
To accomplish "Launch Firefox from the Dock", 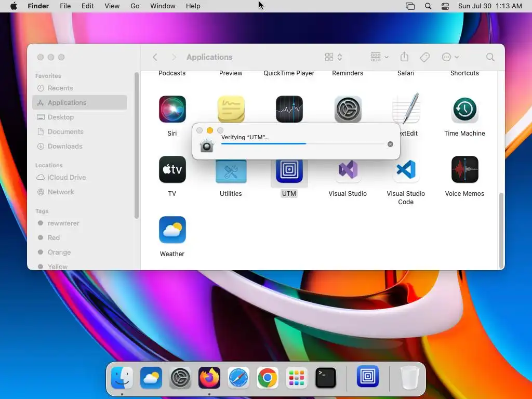I will coord(209,377).
